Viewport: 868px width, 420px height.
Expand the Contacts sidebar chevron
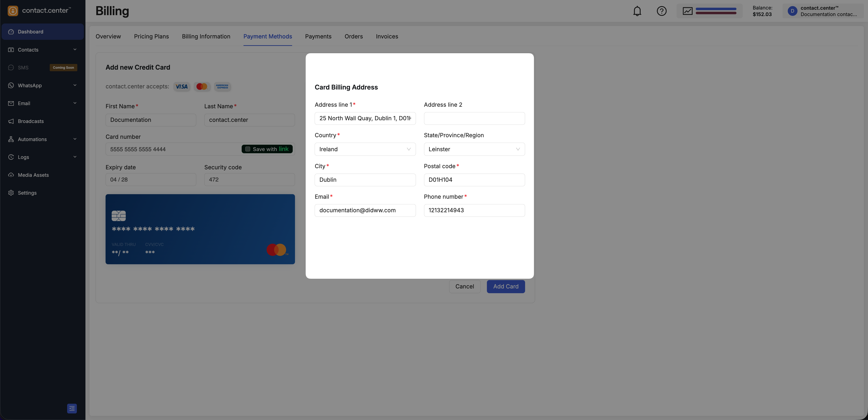[x=75, y=50]
